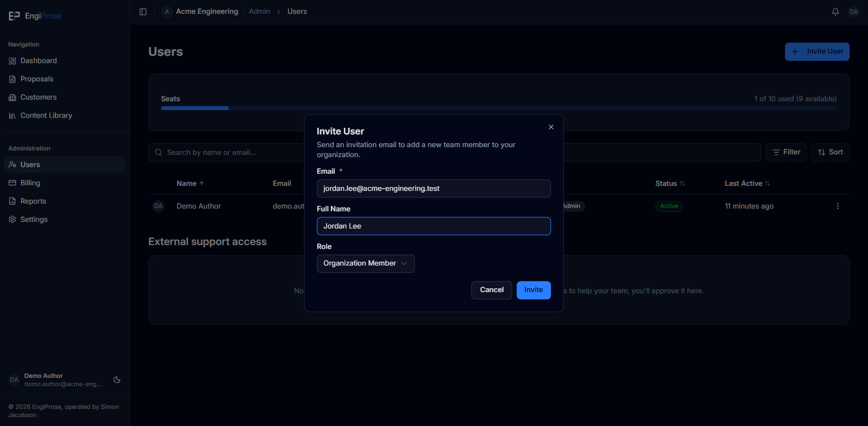868x426 pixels.
Task: Close the Invite User dialog
Action: pyautogui.click(x=551, y=127)
